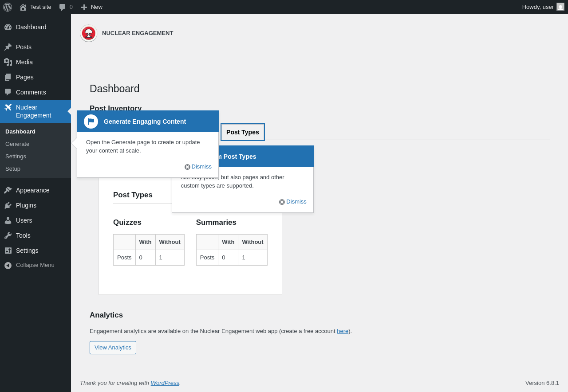
Task: Click Summaries table 'With' header
Action: coord(228,242)
